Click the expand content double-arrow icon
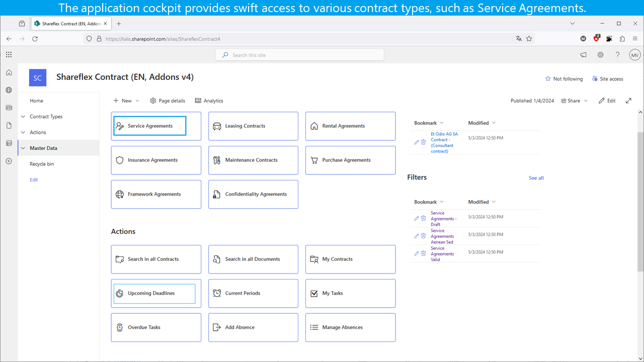Screen dimensions: 644x362 [628, 101]
